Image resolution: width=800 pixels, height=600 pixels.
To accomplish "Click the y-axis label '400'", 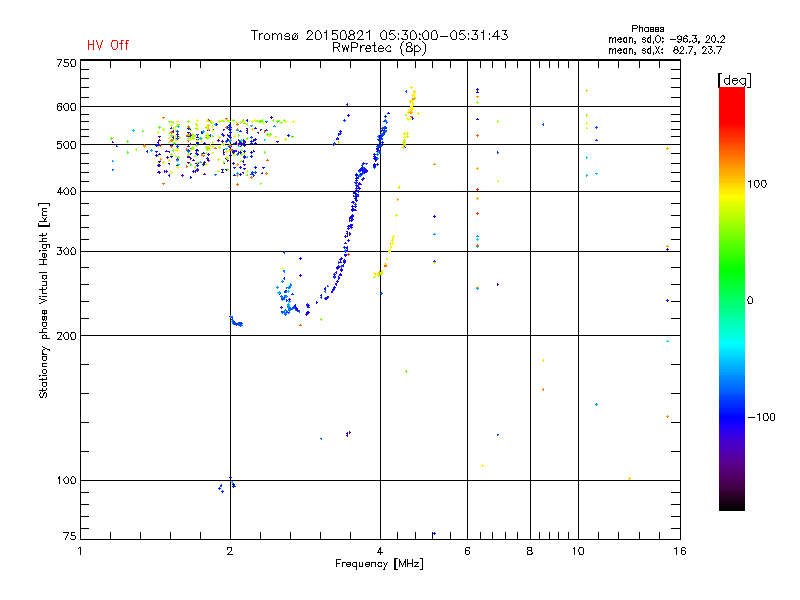I will (66, 191).
